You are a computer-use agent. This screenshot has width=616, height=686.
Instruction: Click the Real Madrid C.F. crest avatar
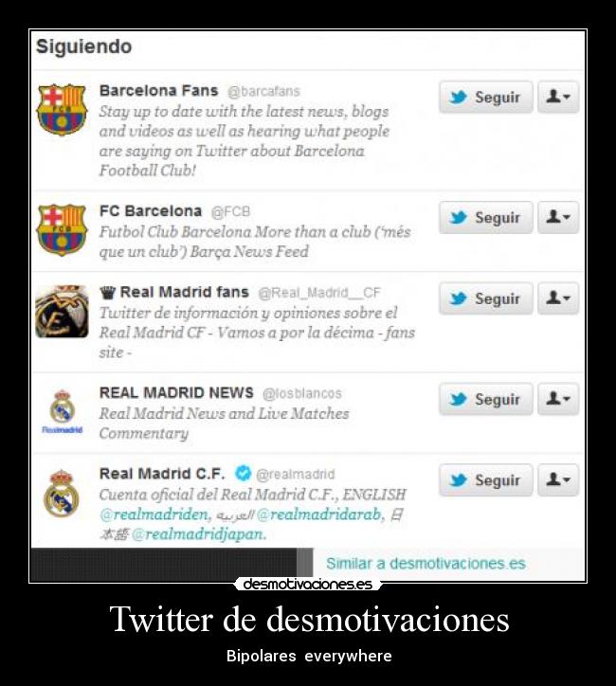tap(62, 493)
